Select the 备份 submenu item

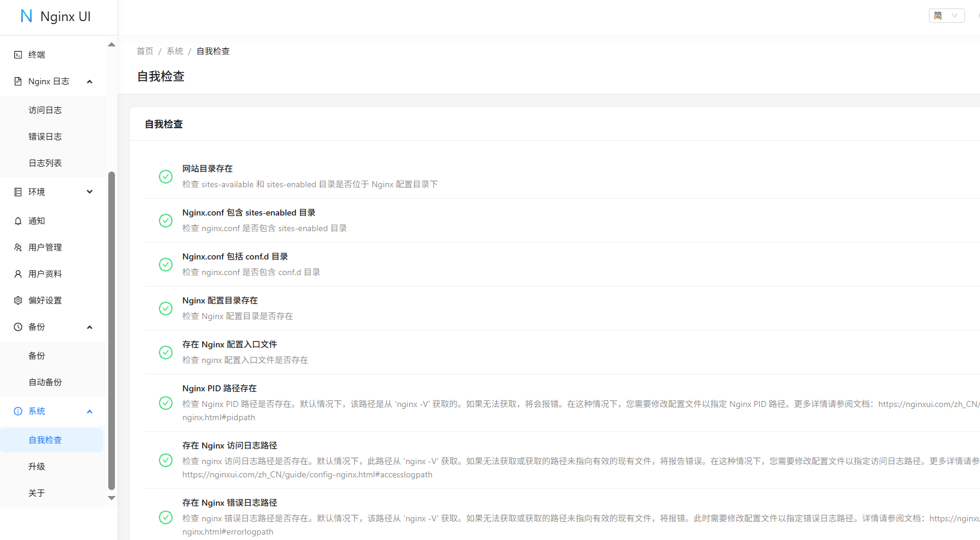pos(53,356)
